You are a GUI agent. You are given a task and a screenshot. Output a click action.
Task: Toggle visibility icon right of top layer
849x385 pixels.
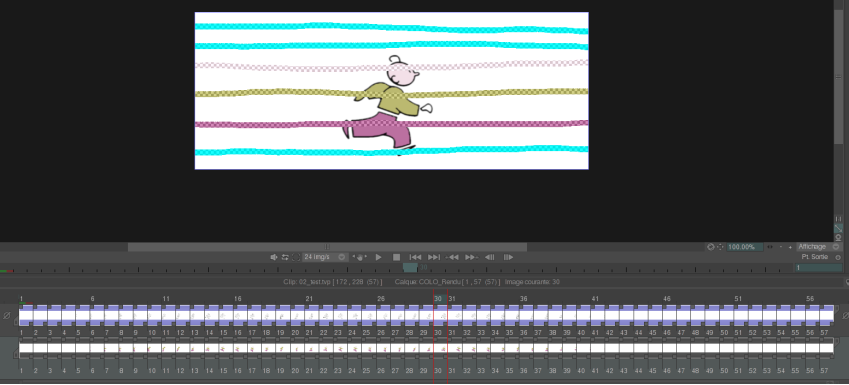click(x=845, y=315)
